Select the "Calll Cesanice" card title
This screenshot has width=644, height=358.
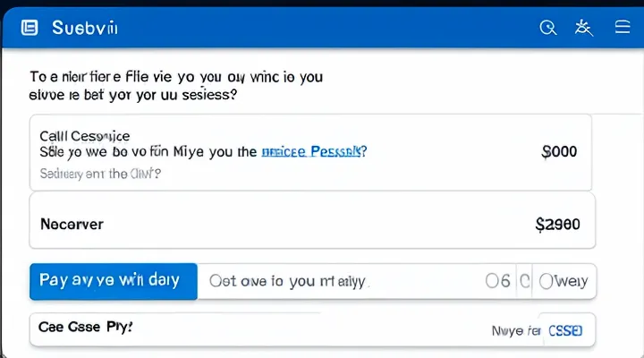click(85, 136)
